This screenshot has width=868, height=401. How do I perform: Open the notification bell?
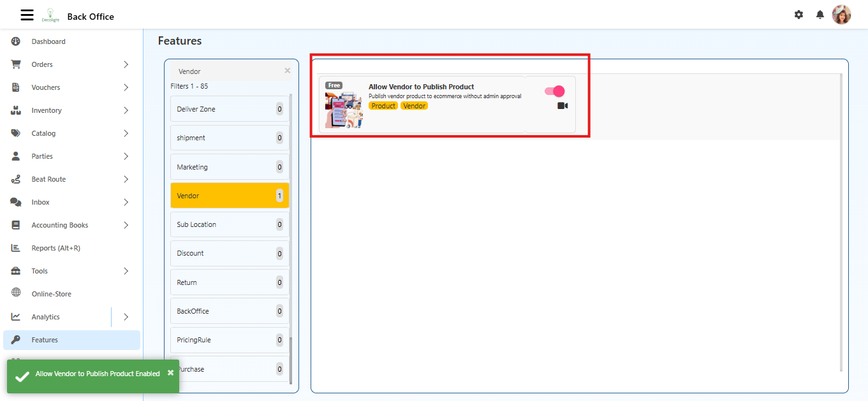[x=820, y=14]
